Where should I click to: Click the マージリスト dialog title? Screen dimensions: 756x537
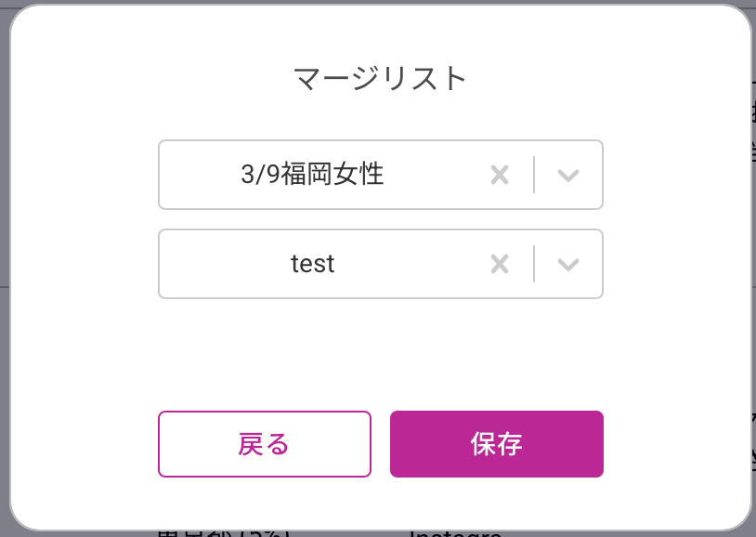(380, 79)
